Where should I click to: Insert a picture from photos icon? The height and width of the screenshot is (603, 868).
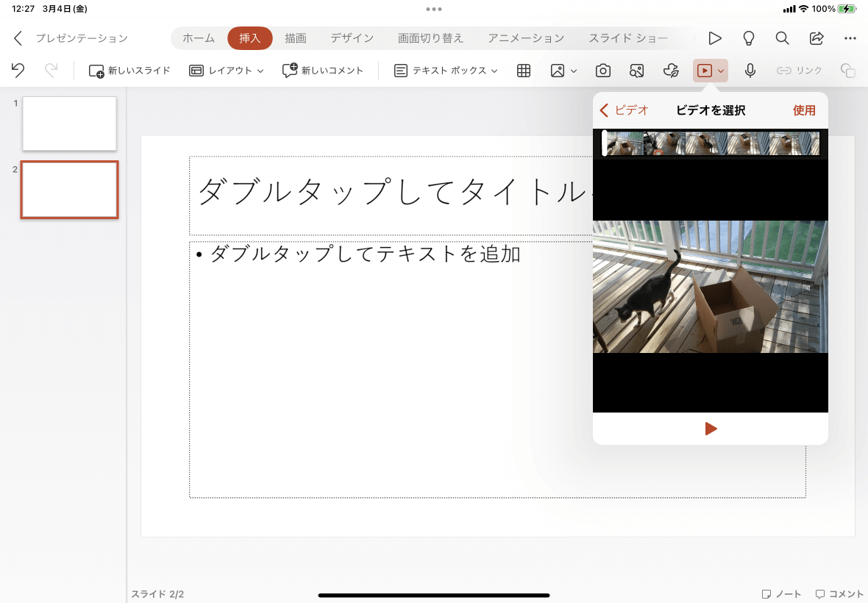pos(558,71)
